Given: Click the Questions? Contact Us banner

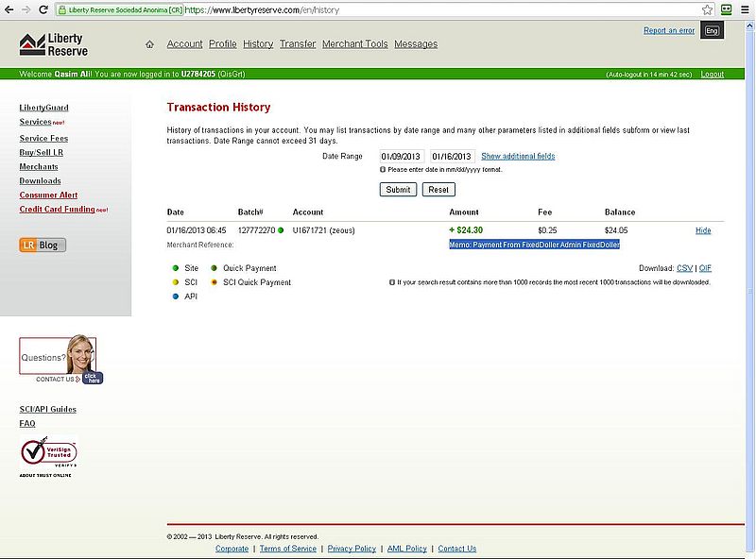Looking at the screenshot, I should click(x=60, y=360).
